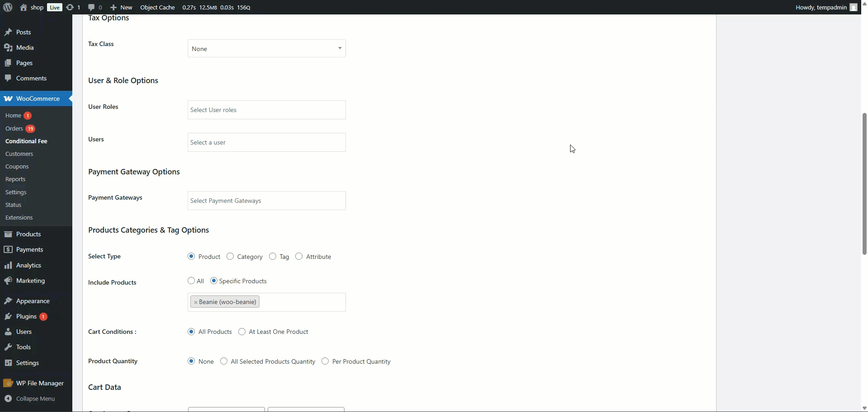This screenshot has width=868, height=412.
Task: Select None for Product Quantity
Action: 191,361
